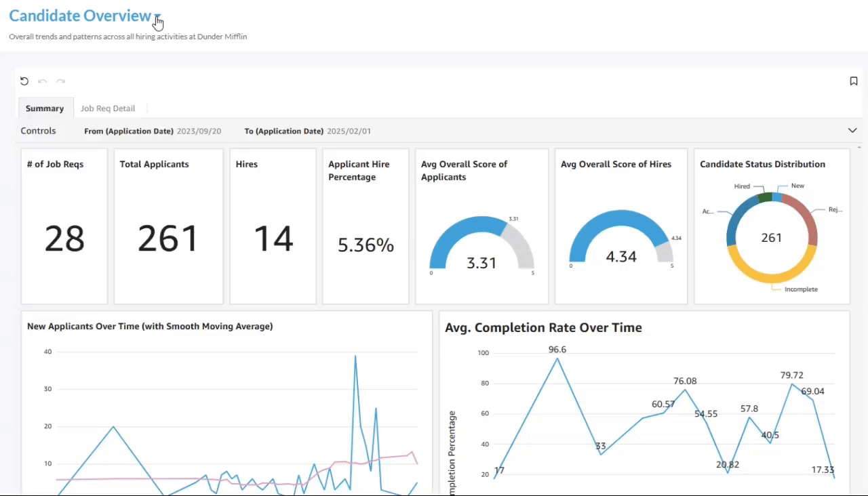Viewport: 868px width, 496px height.
Task: Click the 69.04 data label
Action: pos(812,392)
